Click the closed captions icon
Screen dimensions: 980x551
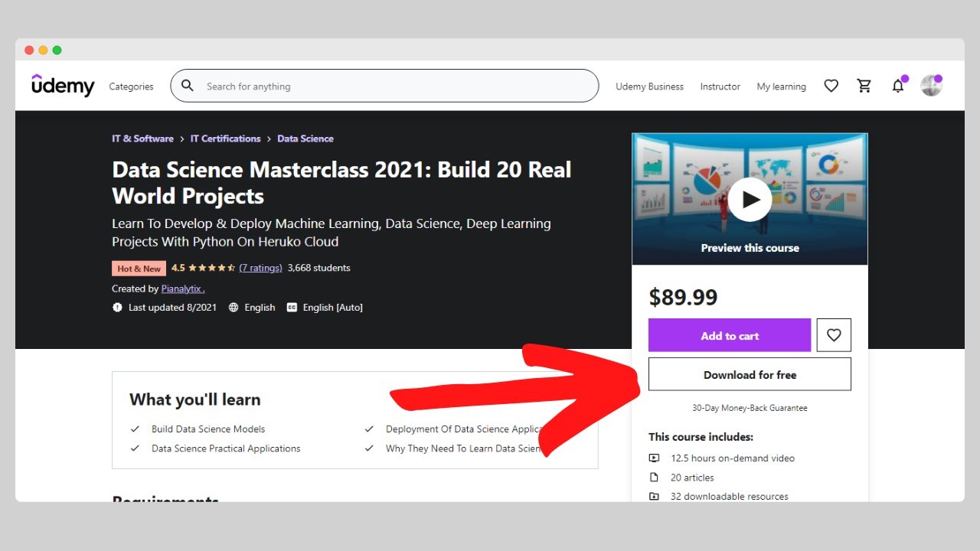click(x=292, y=308)
